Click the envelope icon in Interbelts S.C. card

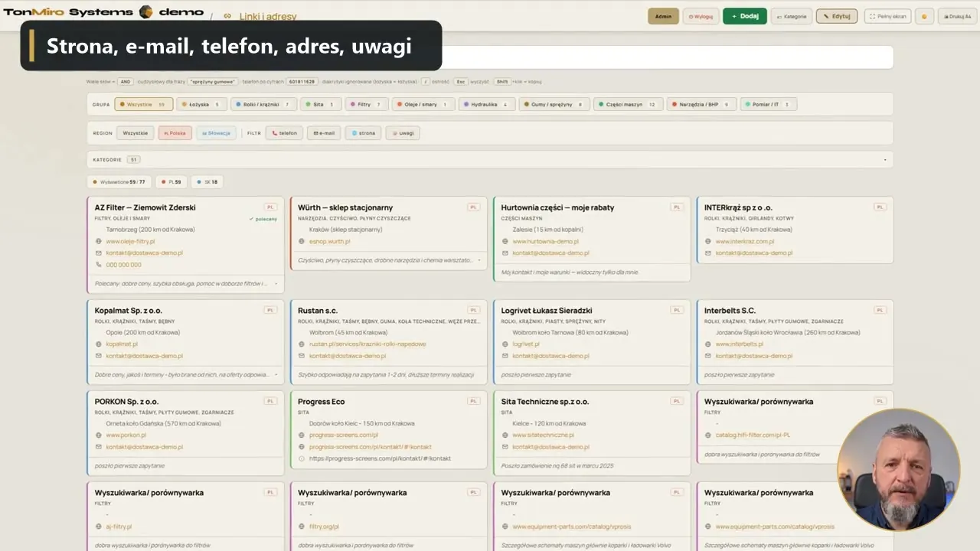point(708,356)
